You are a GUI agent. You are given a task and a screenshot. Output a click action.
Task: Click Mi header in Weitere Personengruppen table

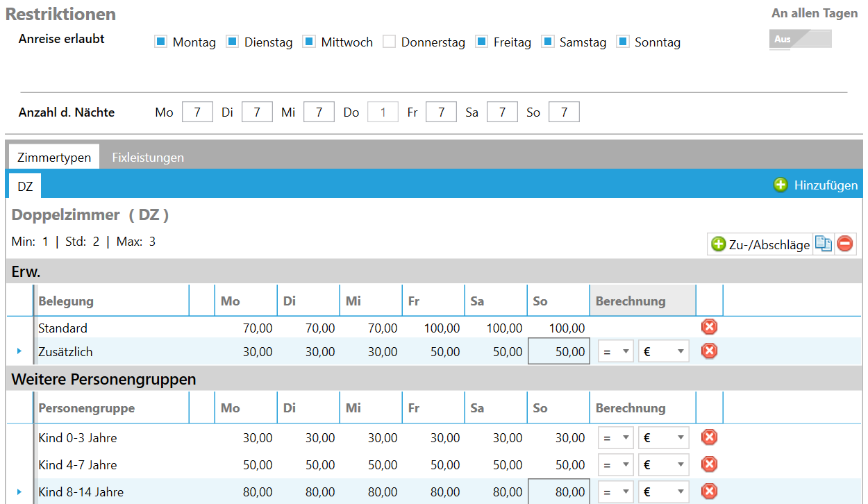coord(371,408)
